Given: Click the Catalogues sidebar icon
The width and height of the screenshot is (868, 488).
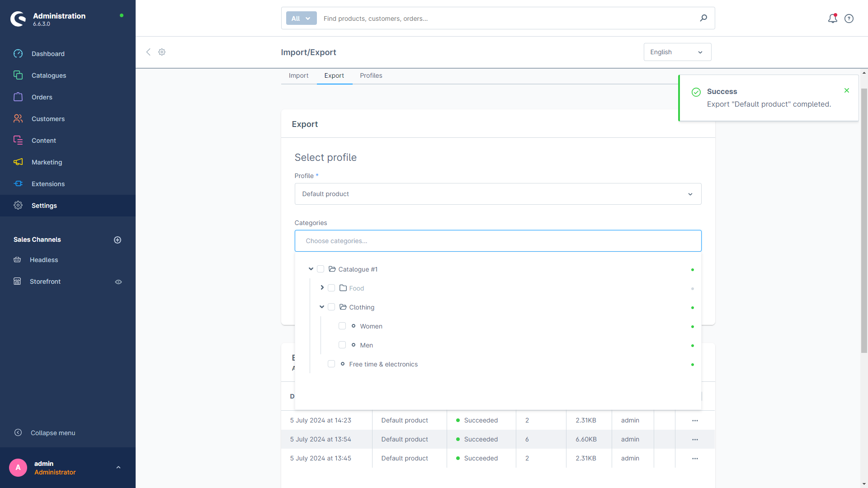Looking at the screenshot, I should [x=19, y=75].
